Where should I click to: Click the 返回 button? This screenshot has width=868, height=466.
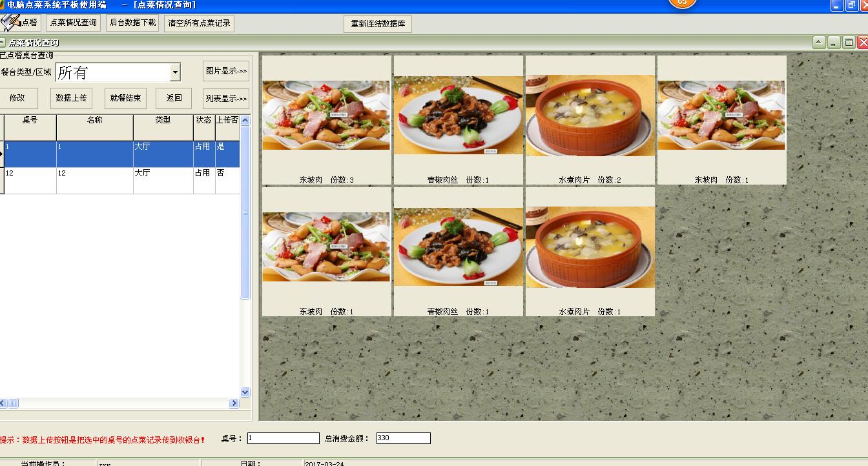[x=174, y=98]
